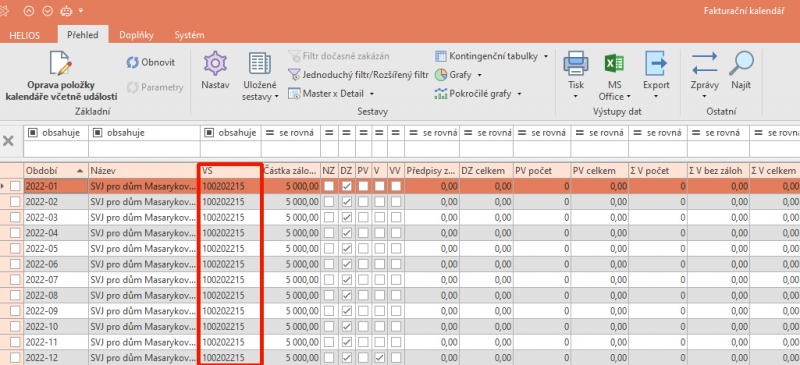Screen dimensions: 800x365
Task: Click Pokročilé grafy chart icon
Action: pyautogui.click(x=440, y=94)
